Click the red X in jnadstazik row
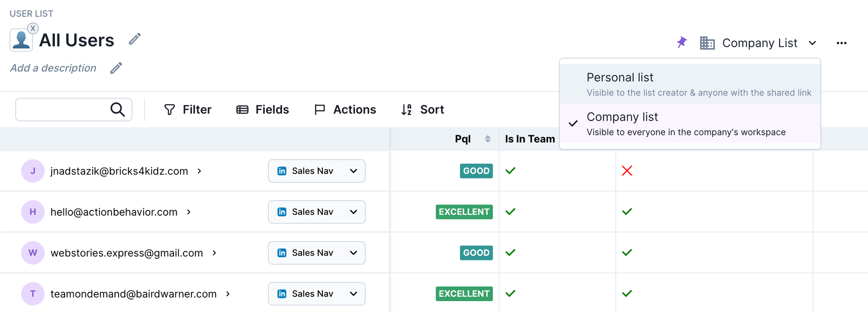 point(627,171)
